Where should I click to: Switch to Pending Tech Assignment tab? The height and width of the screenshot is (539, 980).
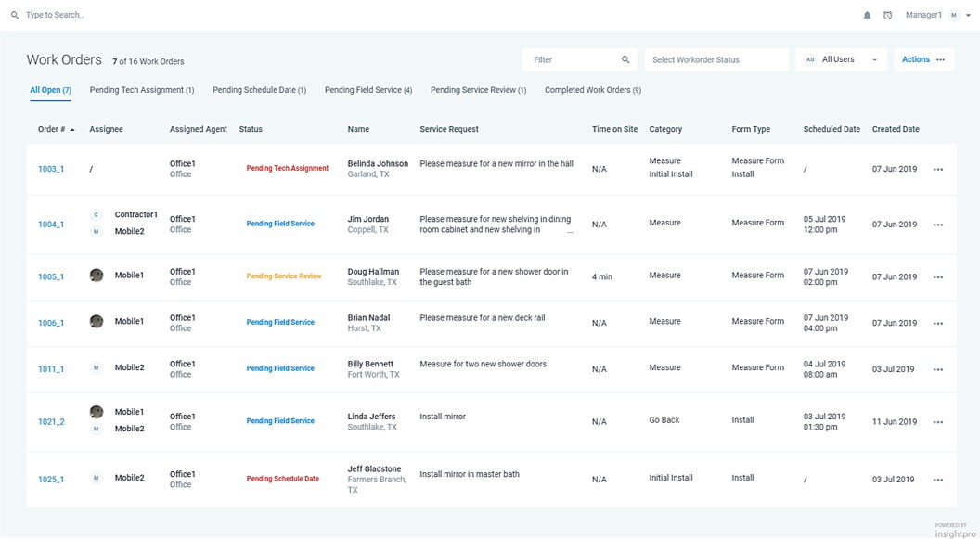[x=142, y=91]
